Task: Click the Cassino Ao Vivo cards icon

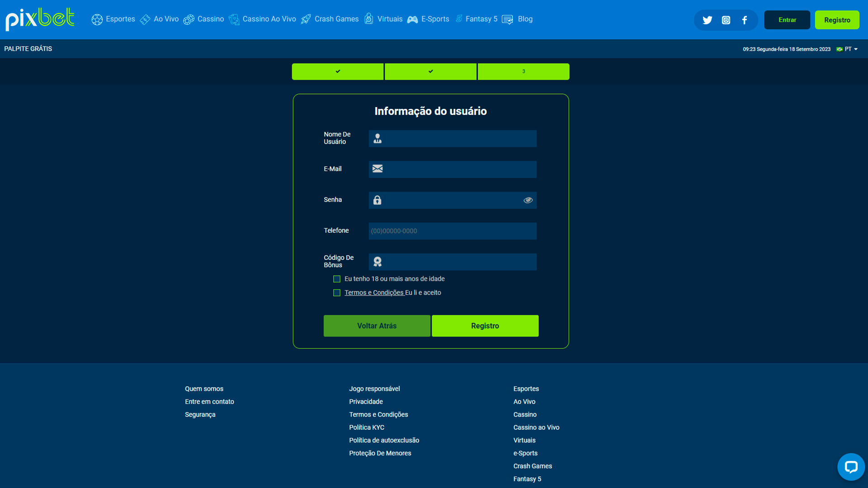Action: [234, 19]
